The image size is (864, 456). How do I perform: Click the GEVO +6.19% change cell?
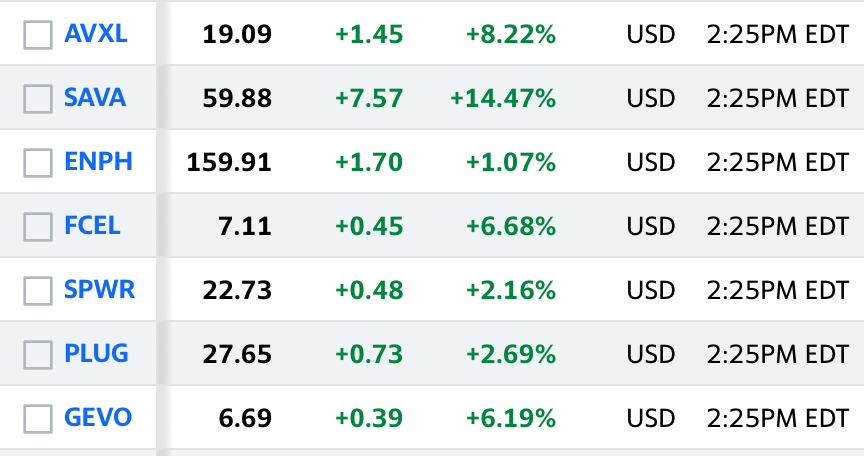pos(511,417)
